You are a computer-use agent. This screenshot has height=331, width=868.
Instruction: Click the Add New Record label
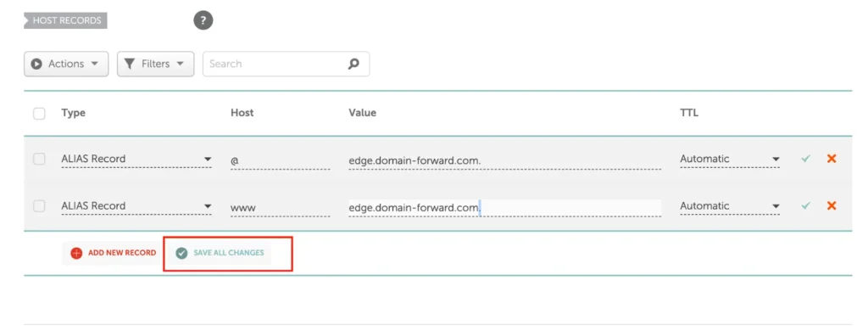(x=122, y=253)
